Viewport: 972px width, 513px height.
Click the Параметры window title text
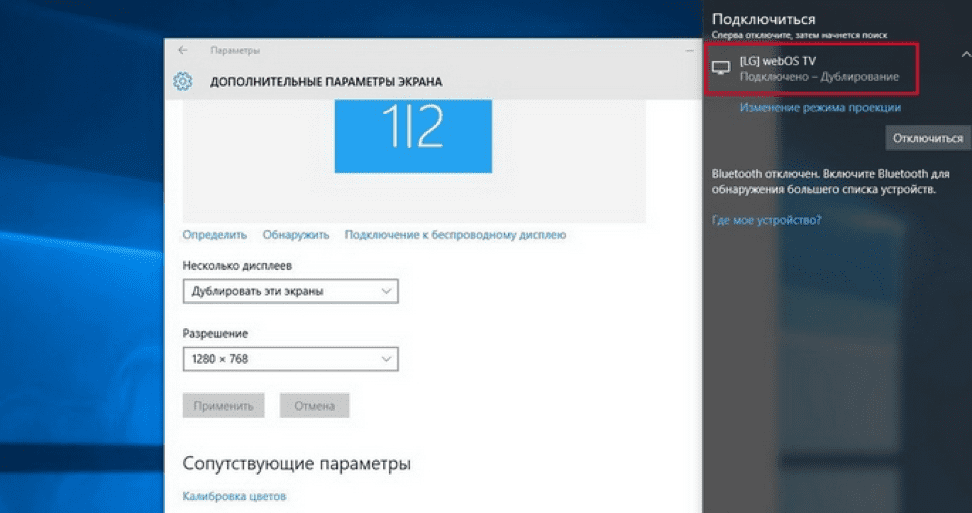235,50
